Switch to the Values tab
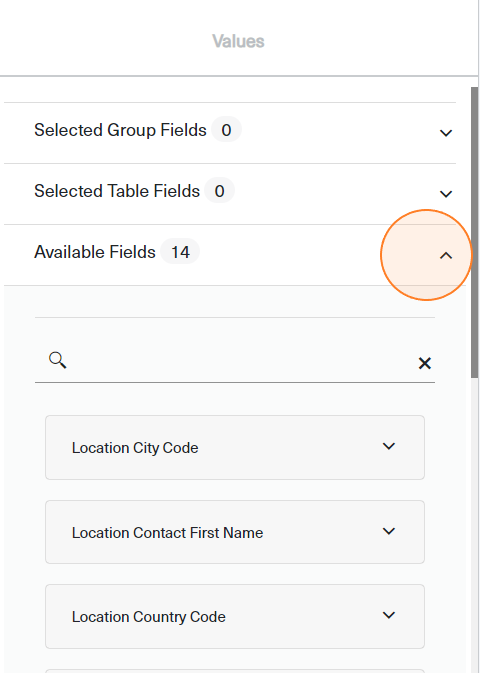Screen dimensions: 480x673 coord(238,41)
